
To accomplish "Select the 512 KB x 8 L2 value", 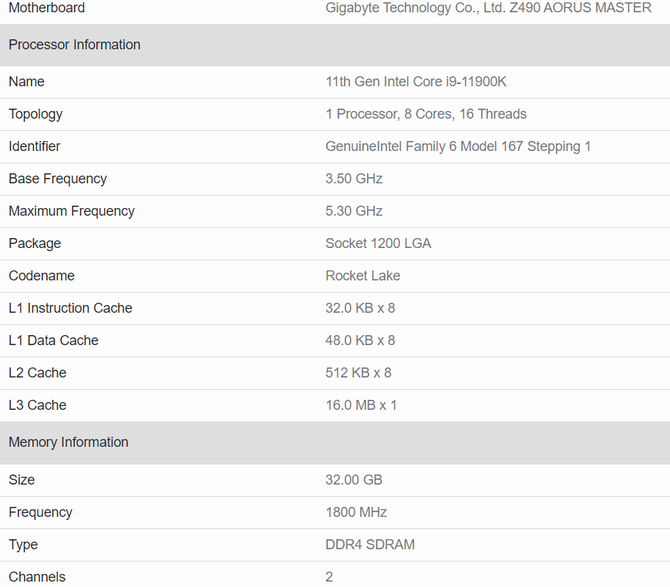I will 358,373.
